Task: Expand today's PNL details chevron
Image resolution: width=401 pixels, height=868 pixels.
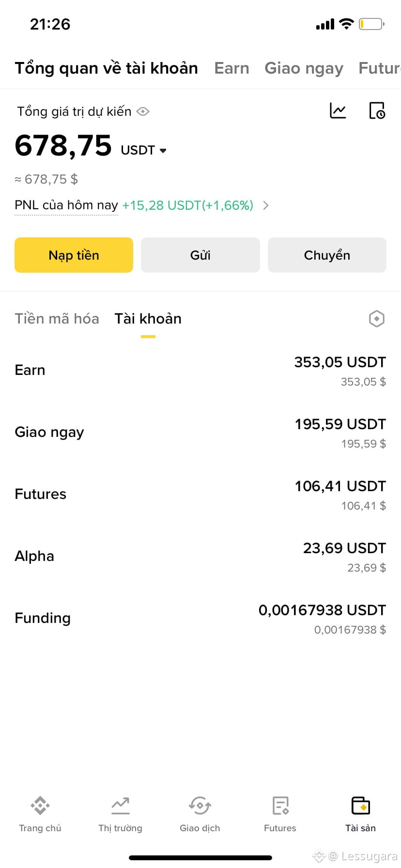Action: (265, 205)
